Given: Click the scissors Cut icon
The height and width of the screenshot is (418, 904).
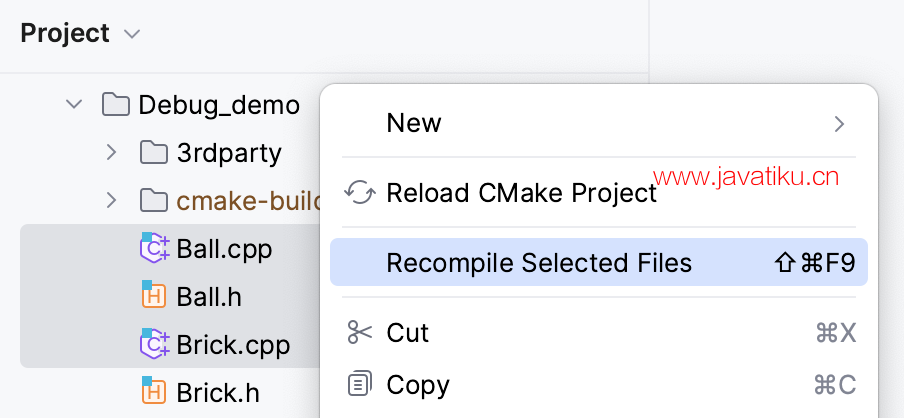Looking at the screenshot, I should click(x=360, y=333).
